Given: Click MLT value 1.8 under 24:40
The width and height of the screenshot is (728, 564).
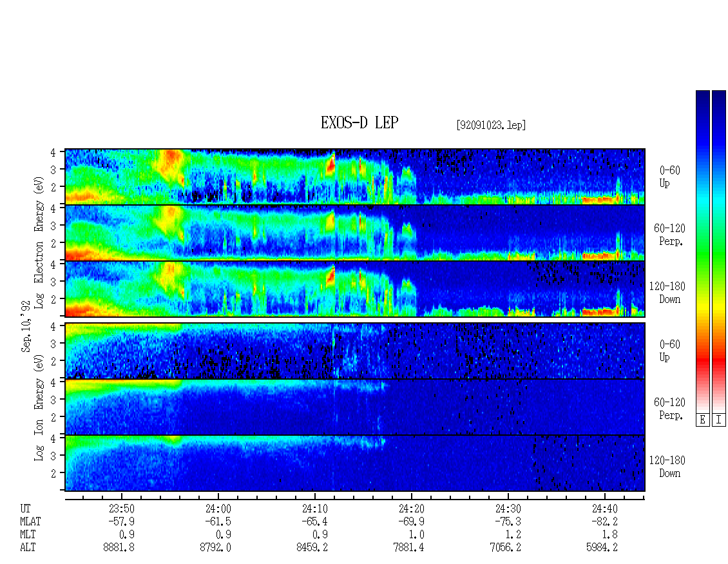Looking at the screenshot, I should (610, 535).
